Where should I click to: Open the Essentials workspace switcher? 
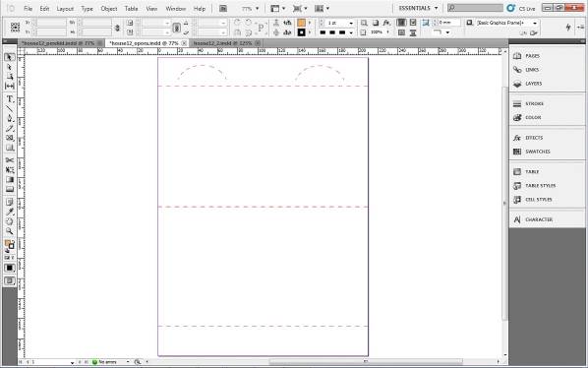(418, 8)
